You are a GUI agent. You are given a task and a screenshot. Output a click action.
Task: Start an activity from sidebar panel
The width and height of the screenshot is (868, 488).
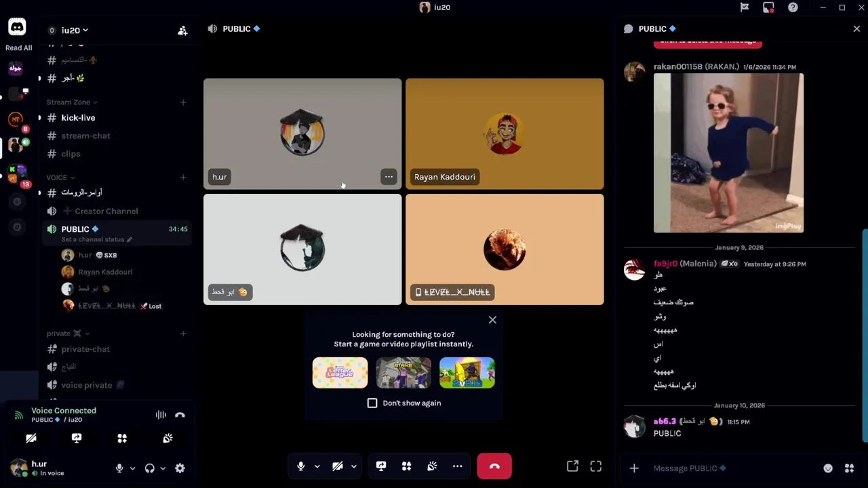122,439
